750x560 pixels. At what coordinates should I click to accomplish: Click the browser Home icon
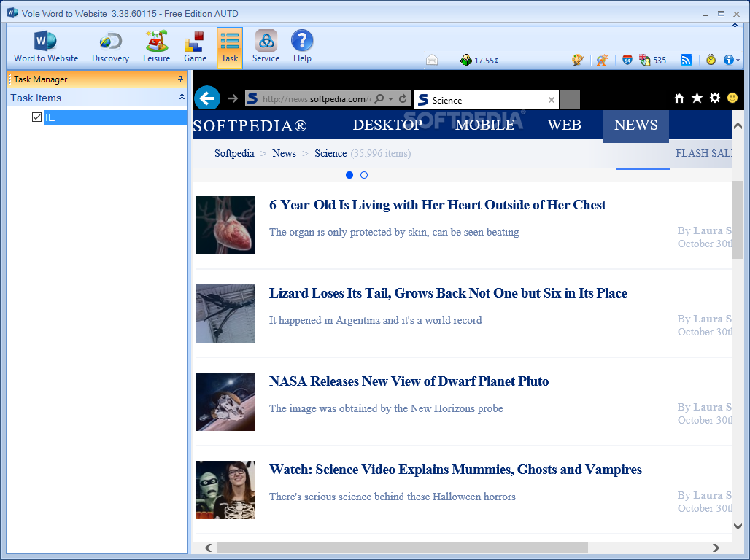point(679,98)
